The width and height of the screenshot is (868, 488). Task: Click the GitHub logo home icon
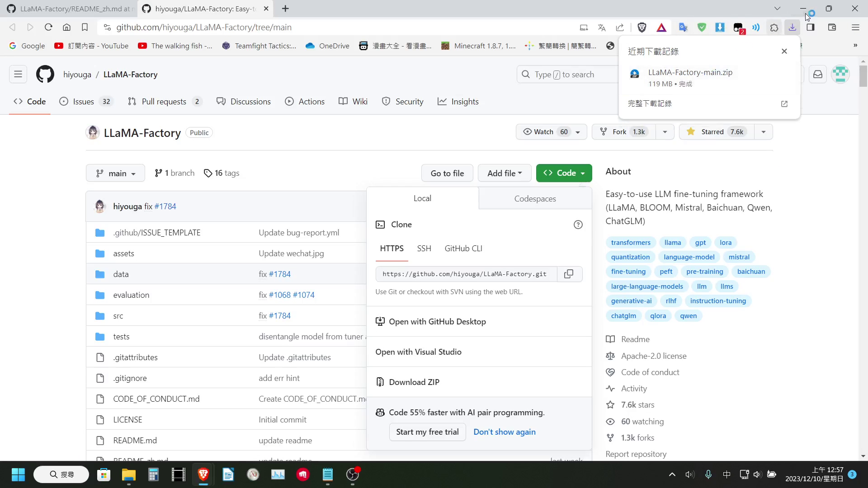(45, 75)
